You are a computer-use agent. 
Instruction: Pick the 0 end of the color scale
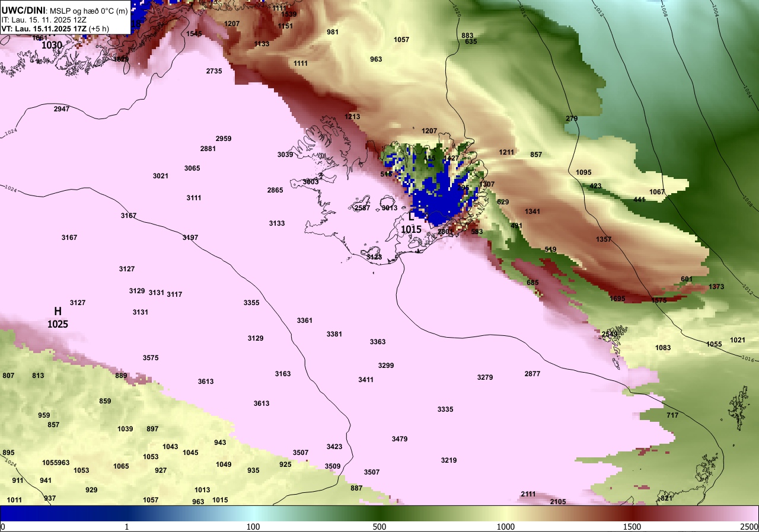point(3,527)
